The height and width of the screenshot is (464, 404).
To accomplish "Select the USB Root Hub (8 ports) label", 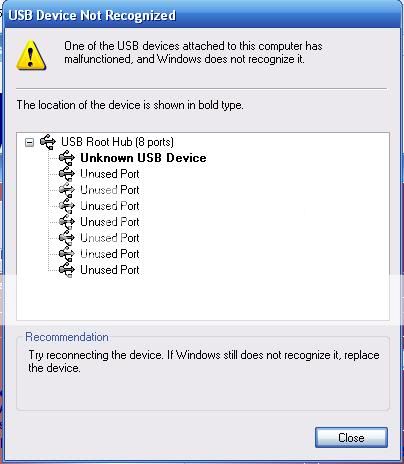I will 117,142.
